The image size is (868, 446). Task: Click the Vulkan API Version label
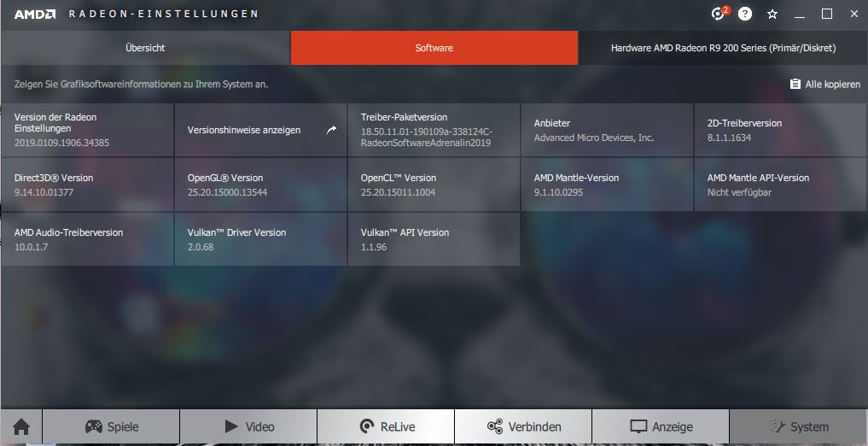[x=405, y=232]
